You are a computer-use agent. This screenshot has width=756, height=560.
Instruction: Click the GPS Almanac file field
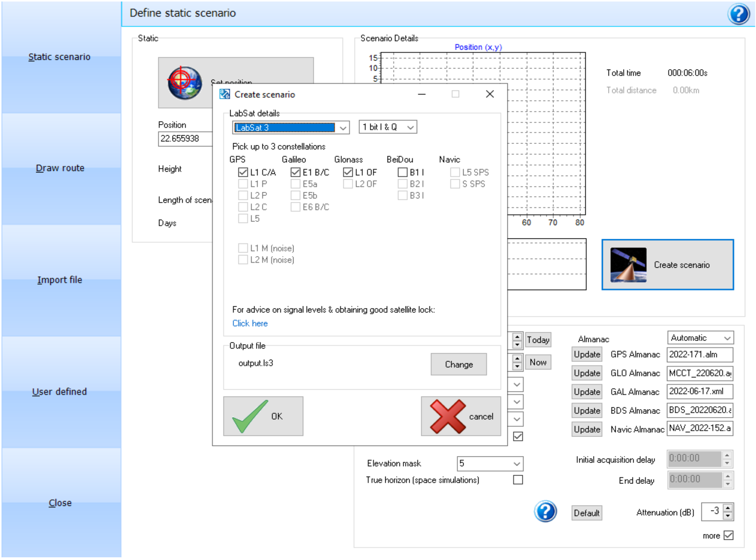tap(700, 354)
